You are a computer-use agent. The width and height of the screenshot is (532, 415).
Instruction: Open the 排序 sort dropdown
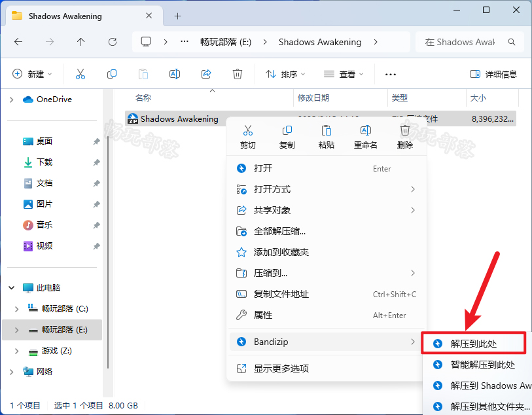pos(285,74)
